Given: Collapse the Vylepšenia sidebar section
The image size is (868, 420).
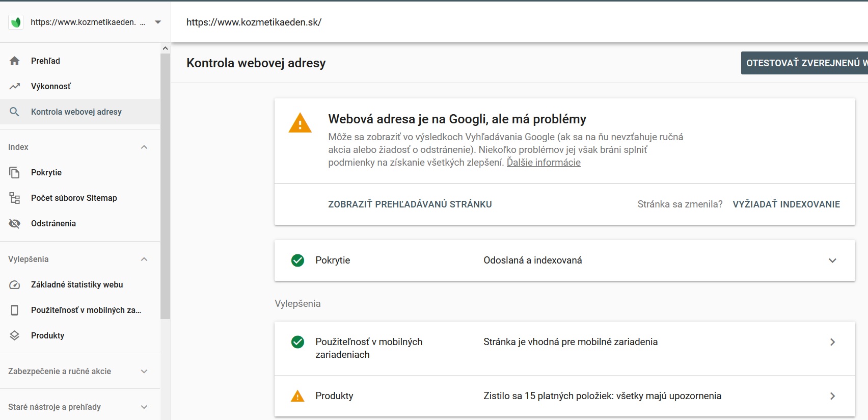Looking at the screenshot, I should pyautogui.click(x=144, y=259).
